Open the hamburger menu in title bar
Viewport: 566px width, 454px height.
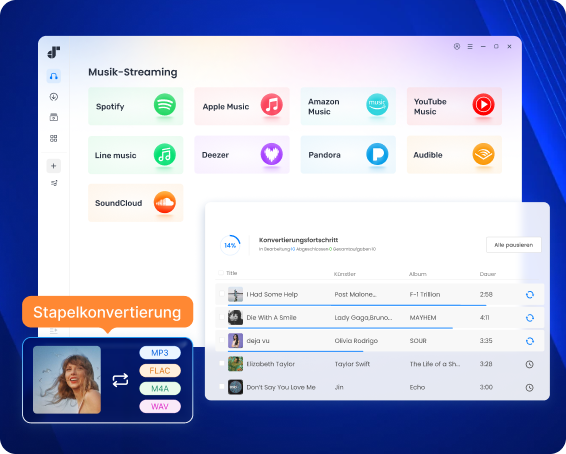[x=470, y=47]
